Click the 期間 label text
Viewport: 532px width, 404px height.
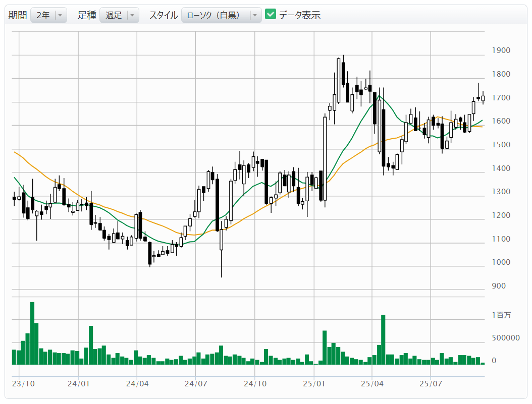(17, 15)
